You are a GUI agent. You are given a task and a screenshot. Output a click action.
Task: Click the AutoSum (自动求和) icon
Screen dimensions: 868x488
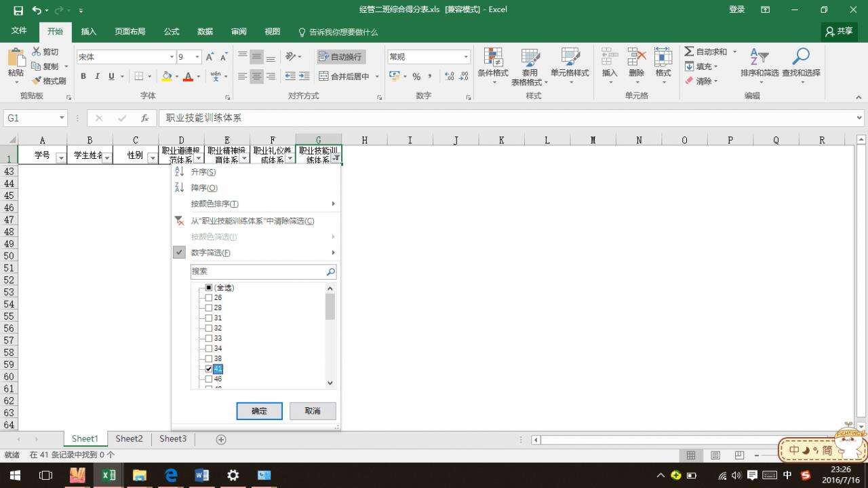pyautogui.click(x=689, y=52)
